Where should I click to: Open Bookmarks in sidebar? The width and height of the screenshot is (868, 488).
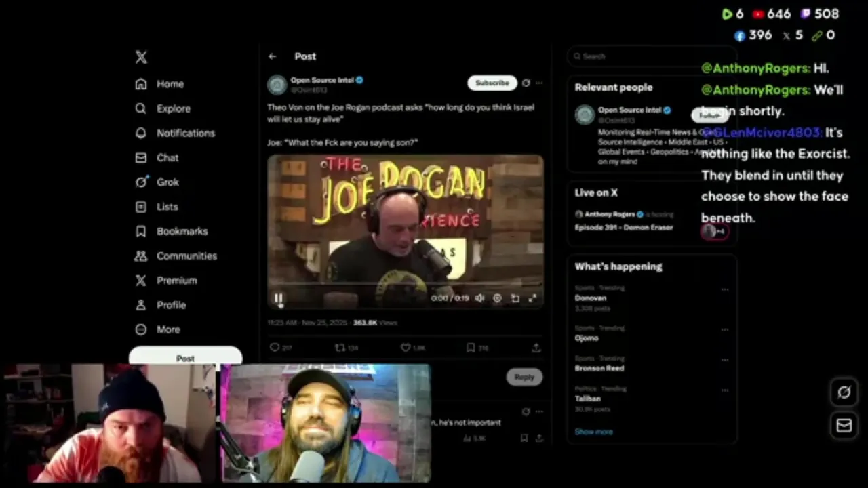tap(172, 231)
